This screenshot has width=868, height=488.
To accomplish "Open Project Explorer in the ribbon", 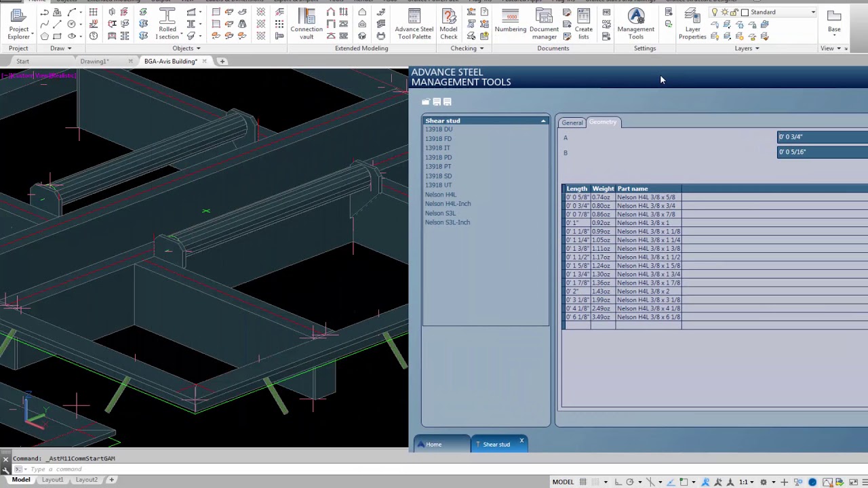I will 18,23.
